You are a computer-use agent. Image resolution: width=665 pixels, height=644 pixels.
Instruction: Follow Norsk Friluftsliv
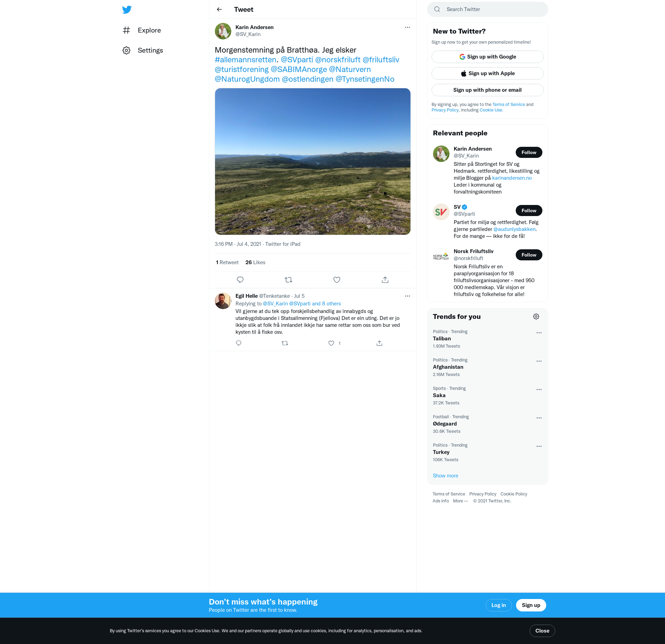click(x=529, y=255)
